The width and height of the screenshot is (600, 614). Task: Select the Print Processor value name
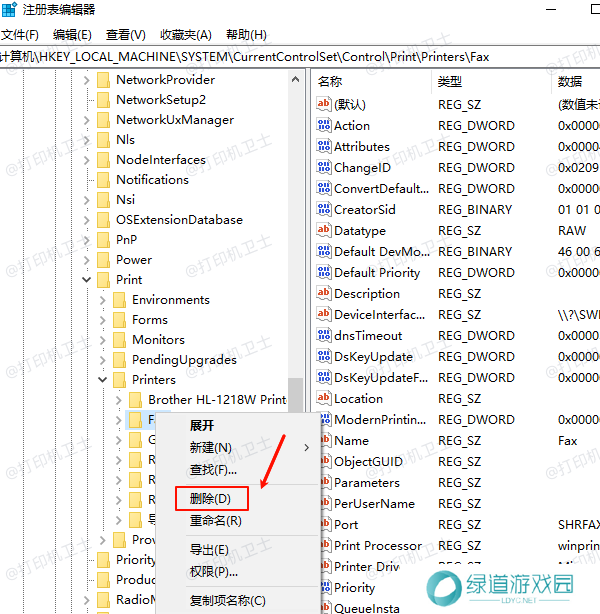point(378,545)
